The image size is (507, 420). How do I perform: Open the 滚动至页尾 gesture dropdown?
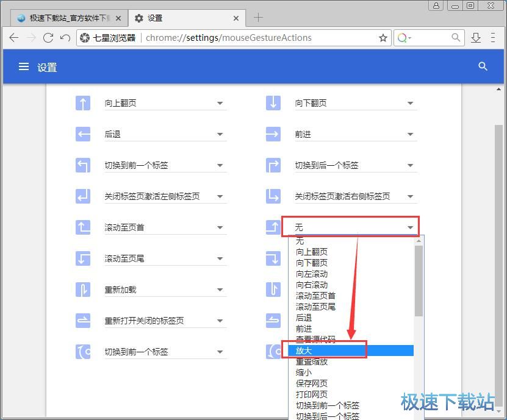click(x=165, y=258)
